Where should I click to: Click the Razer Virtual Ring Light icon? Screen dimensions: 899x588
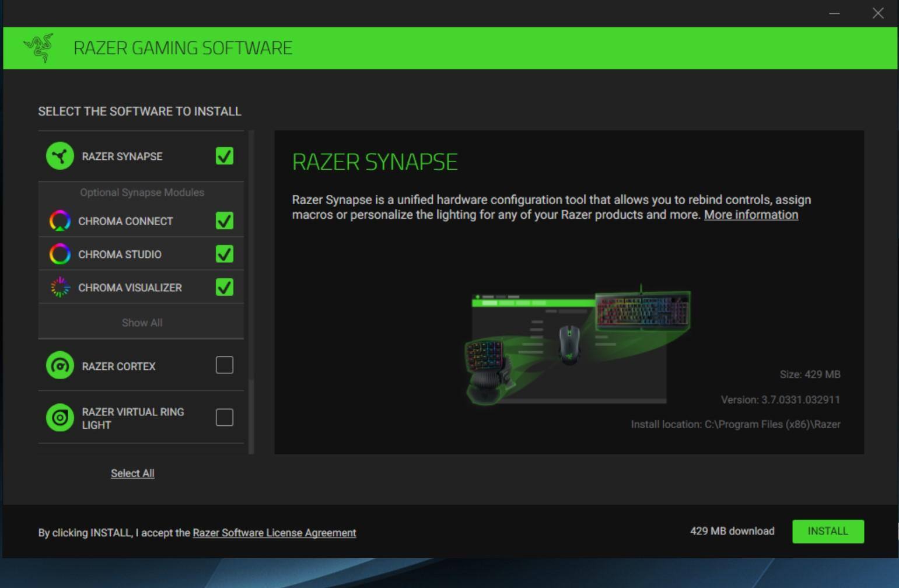[x=59, y=418]
